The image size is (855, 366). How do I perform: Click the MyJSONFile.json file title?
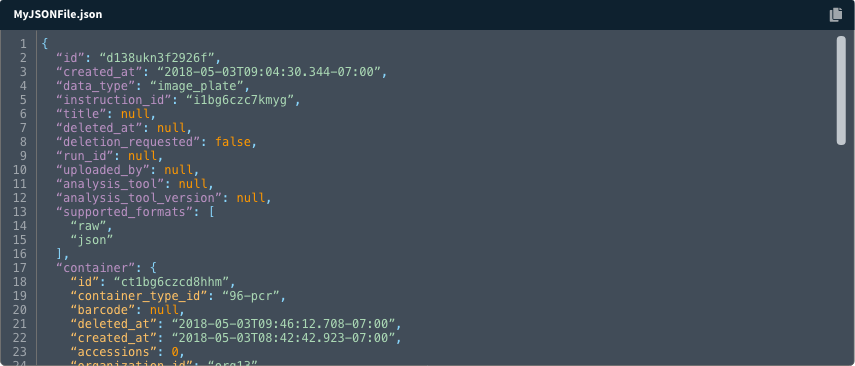58,15
